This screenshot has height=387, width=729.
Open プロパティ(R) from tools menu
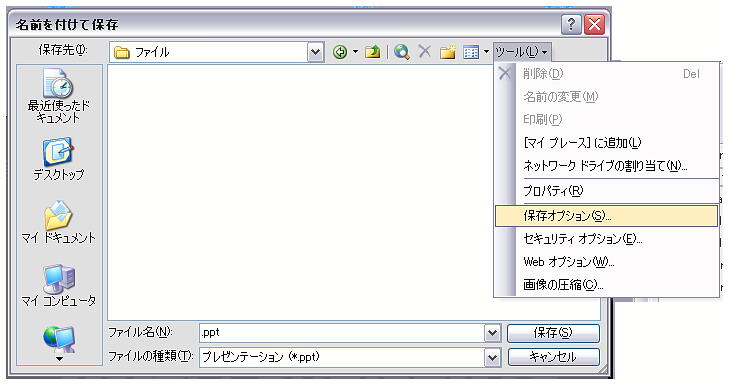[x=607, y=191]
